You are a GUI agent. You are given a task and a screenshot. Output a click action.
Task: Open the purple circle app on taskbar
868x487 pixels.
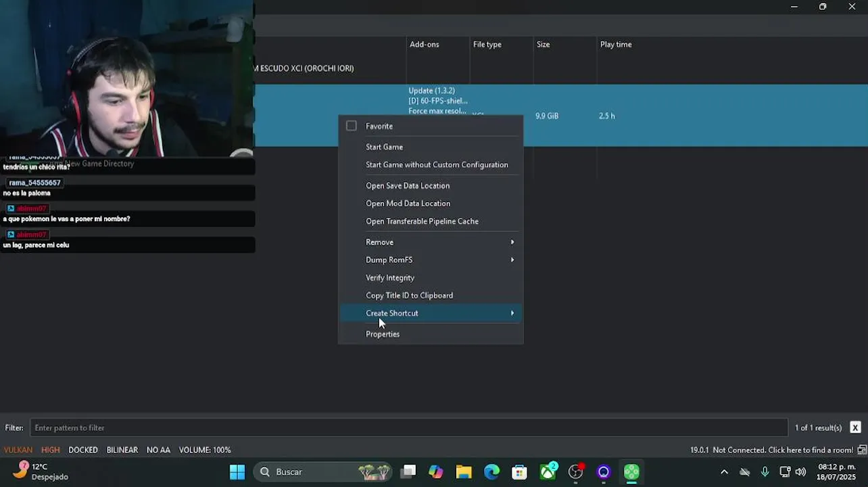click(x=604, y=472)
